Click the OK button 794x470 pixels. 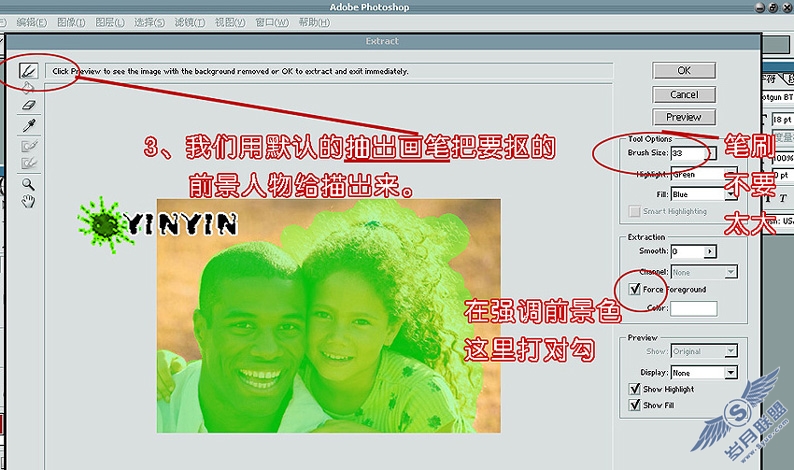(x=684, y=70)
